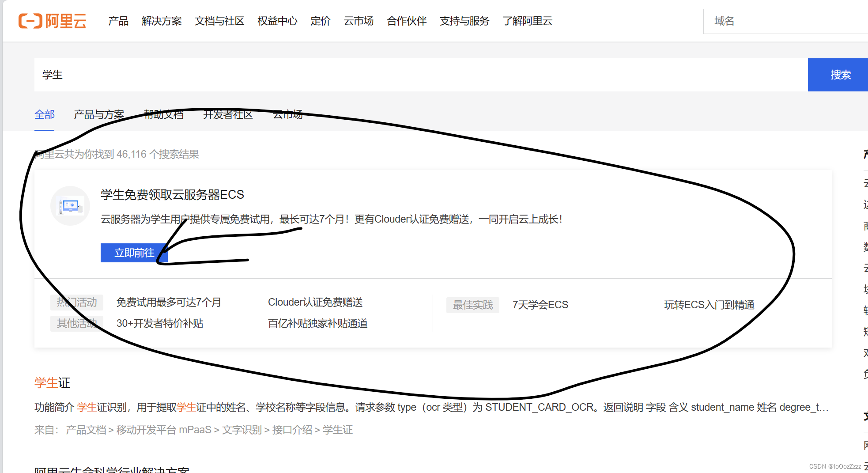The height and width of the screenshot is (473, 868).
Task: Open the 文档与社区 menu
Action: pos(219,21)
